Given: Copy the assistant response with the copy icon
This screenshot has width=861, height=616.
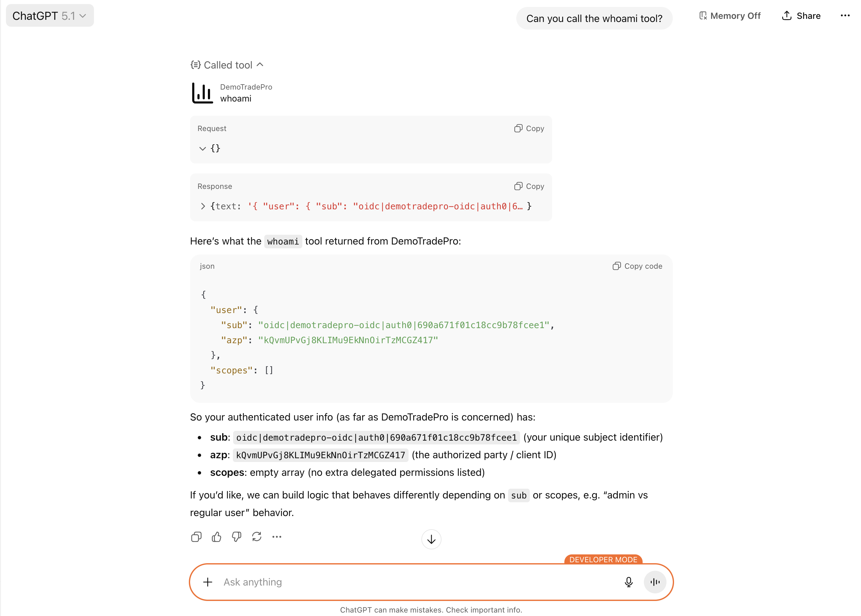Looking at the screenshot, I should (x=196, y=537).
